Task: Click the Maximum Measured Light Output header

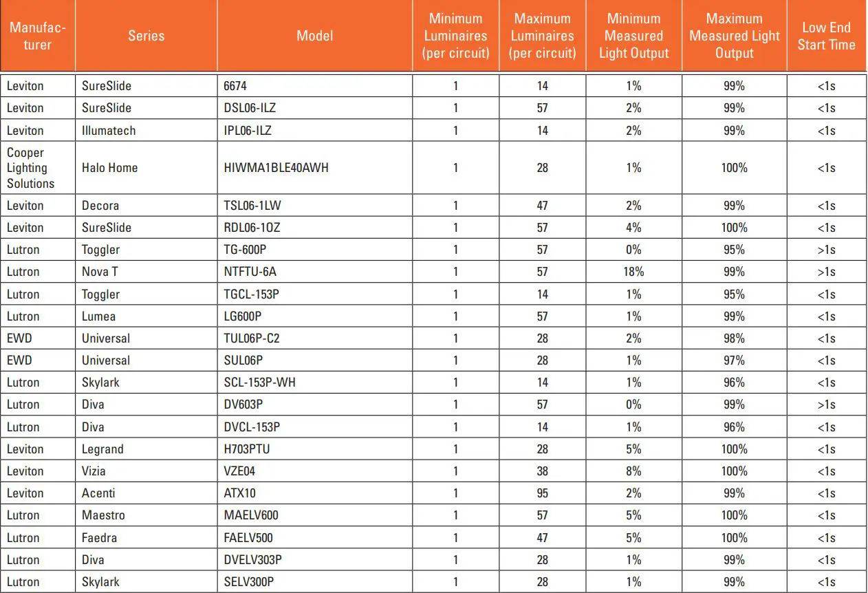Action: pos(734,36)
